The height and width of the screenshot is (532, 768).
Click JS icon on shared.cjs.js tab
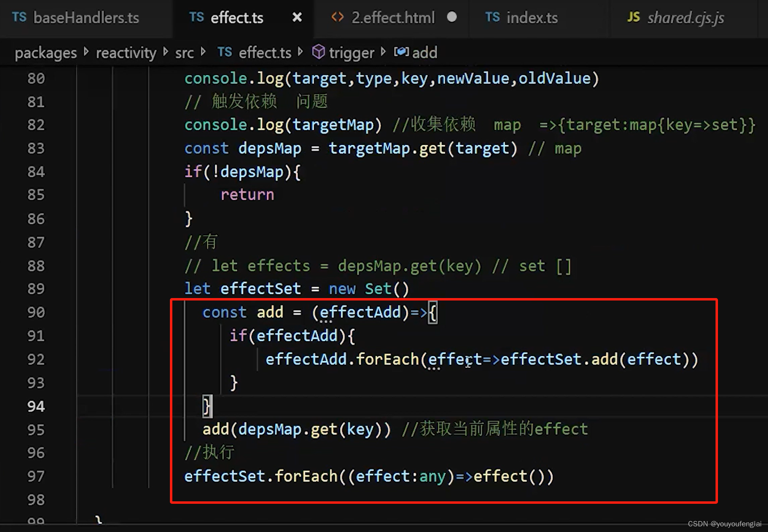(634, 17)
